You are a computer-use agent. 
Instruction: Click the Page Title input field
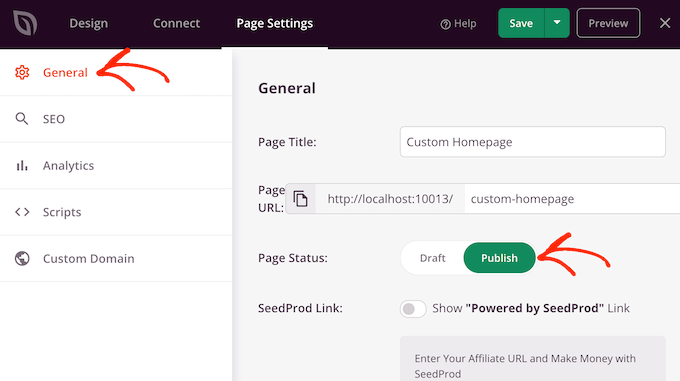click(x=533, y=142)
